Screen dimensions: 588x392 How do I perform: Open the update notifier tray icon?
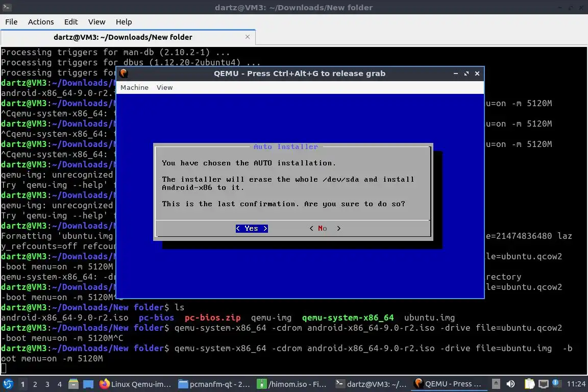tap(556, 383)
